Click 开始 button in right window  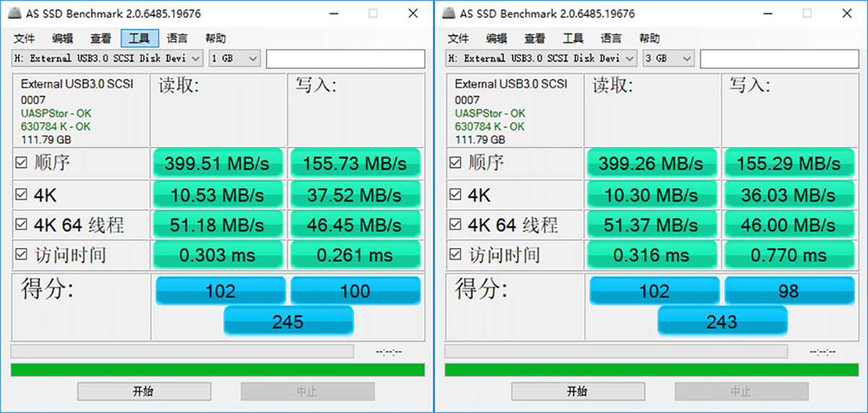pyautogui.click(x=578, y=391)
